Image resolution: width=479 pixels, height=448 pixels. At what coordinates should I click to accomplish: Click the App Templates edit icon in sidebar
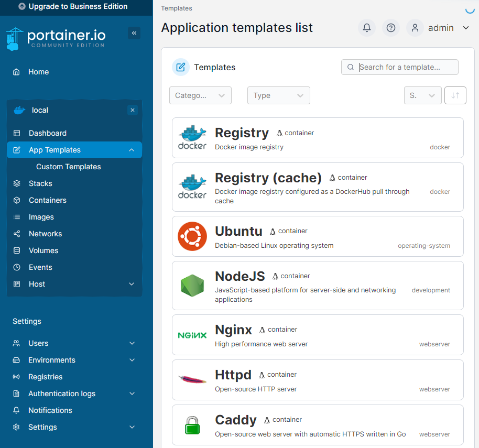[x=17, y=150]
